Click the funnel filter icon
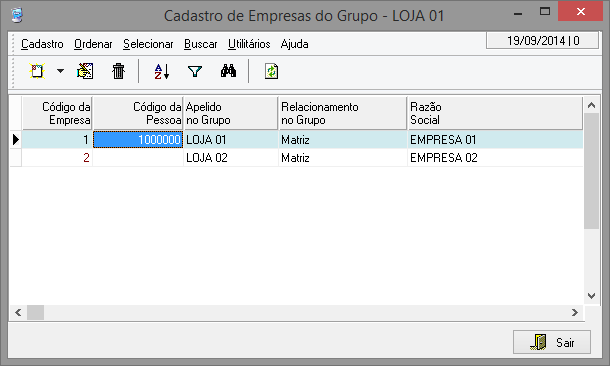The image size is (610, 366). coord(195,72)
